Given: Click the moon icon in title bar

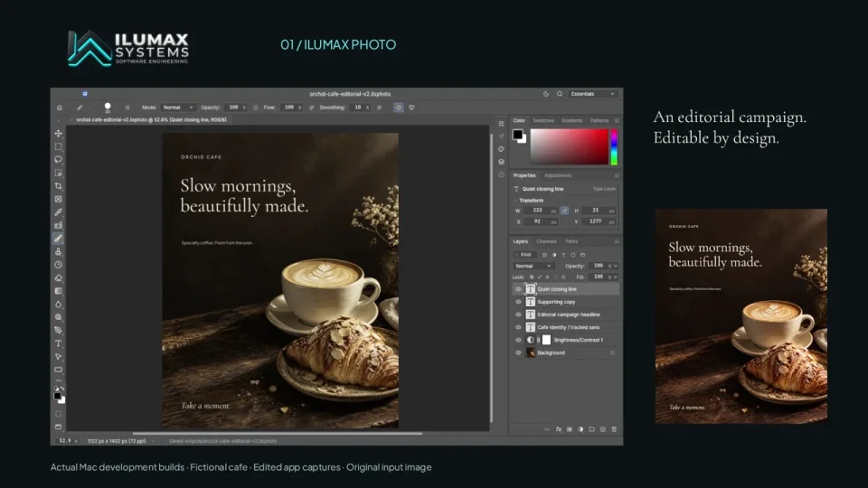Looking at the screenshot, I should coord(546,94).
